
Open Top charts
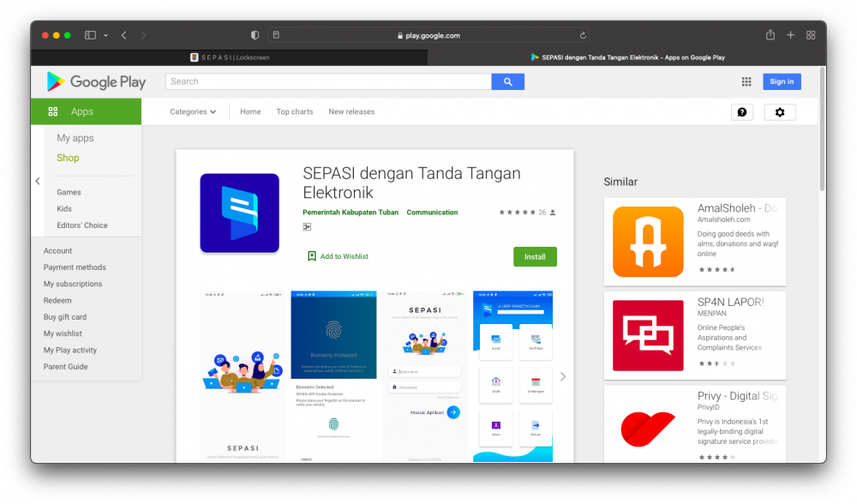pos(295,111)
